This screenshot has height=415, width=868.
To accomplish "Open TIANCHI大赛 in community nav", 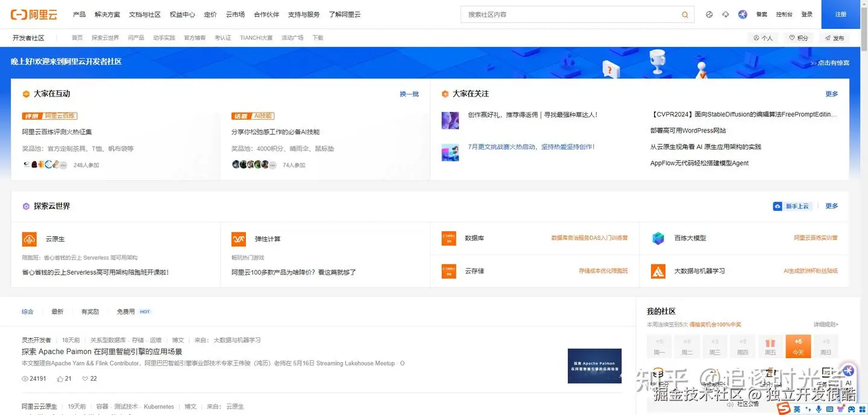I will pyautogui.click(x=256, y=38).
